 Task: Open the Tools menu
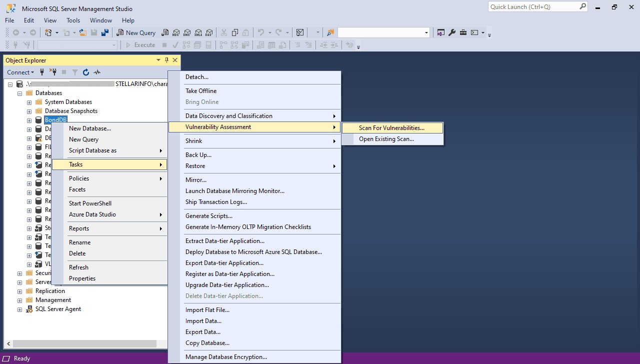[73, 20]
